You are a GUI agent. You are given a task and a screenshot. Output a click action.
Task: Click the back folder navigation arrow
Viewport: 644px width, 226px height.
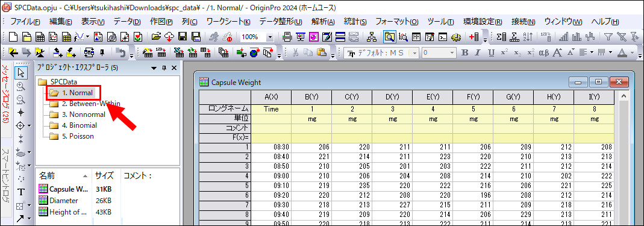13,52
